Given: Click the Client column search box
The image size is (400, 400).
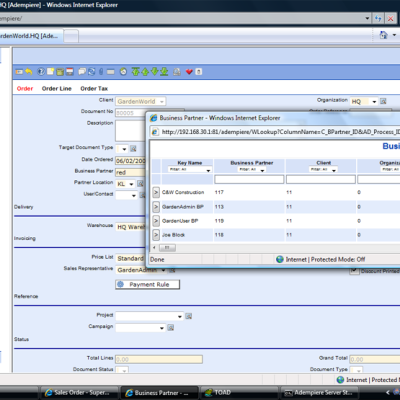Looking at the screenshot, I should point(321,179).
